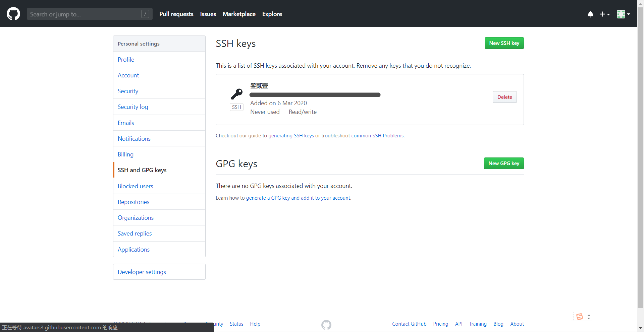Click the 'Added on 6 Mar 2020' text

pos(278,103)
